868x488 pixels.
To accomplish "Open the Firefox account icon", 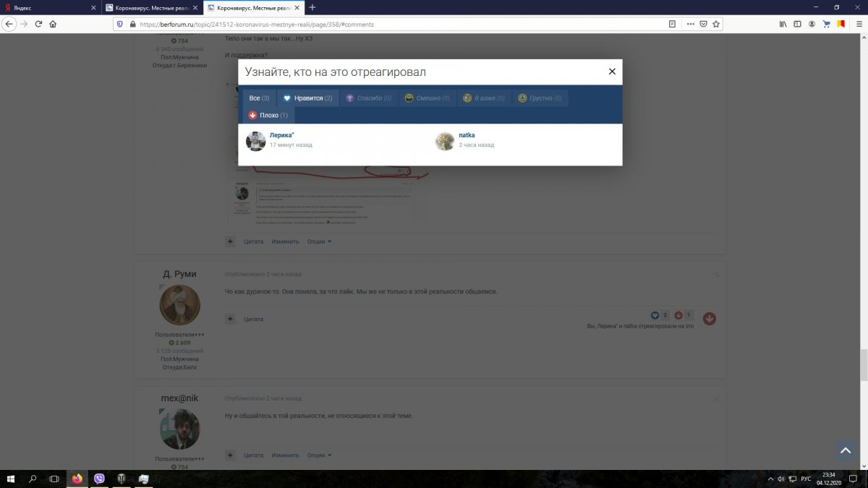I will pos(812,24).
